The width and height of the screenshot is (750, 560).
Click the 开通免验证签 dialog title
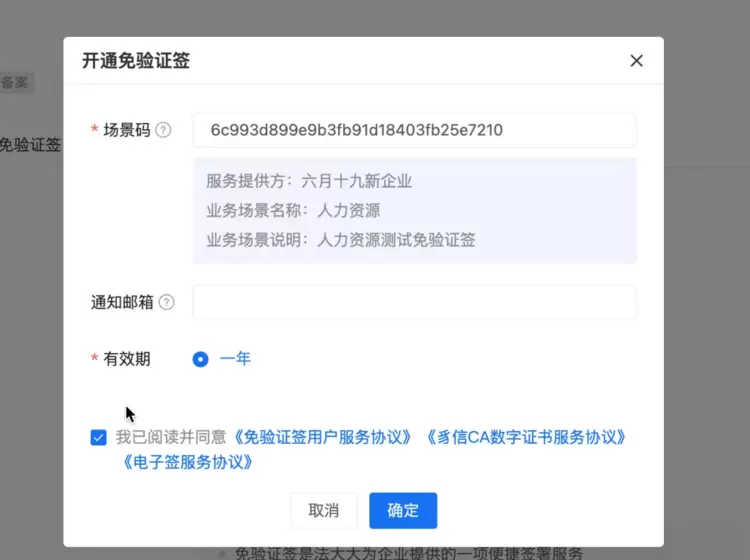coord(135,61)
